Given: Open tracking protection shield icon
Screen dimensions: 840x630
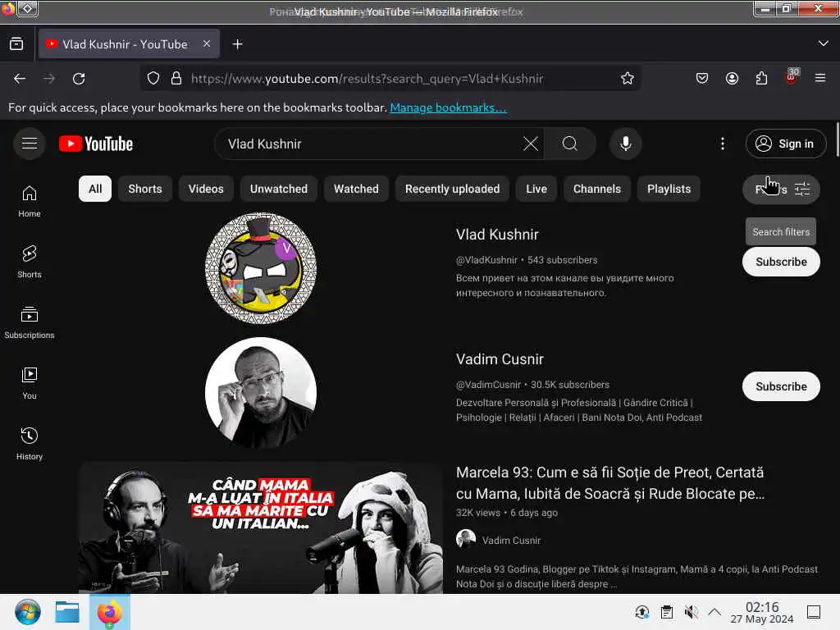Looking at the screenshot, I should tap(153, 79).
